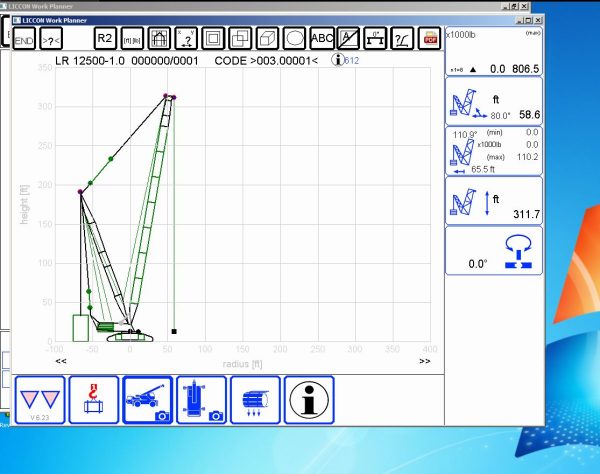This screenshot has height=474, width=600.
Task: Click the crossed-out A text icon
Action: tap(349, 38)
